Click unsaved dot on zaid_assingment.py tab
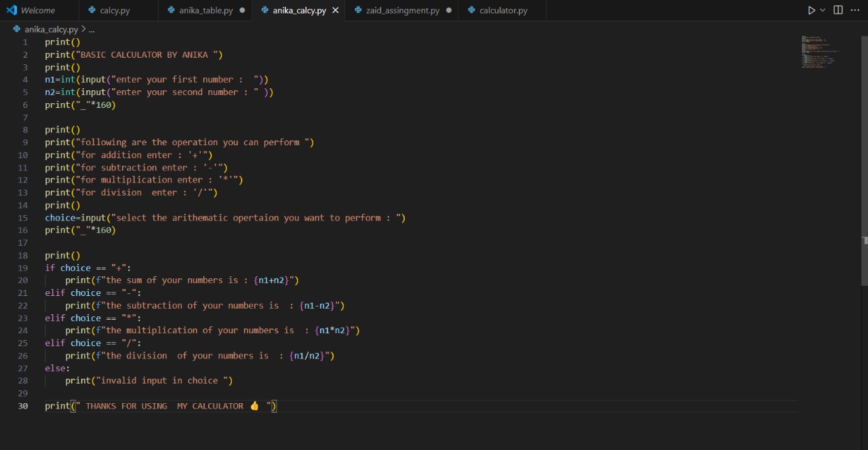868x450 pixels. (x=449, y=10)
